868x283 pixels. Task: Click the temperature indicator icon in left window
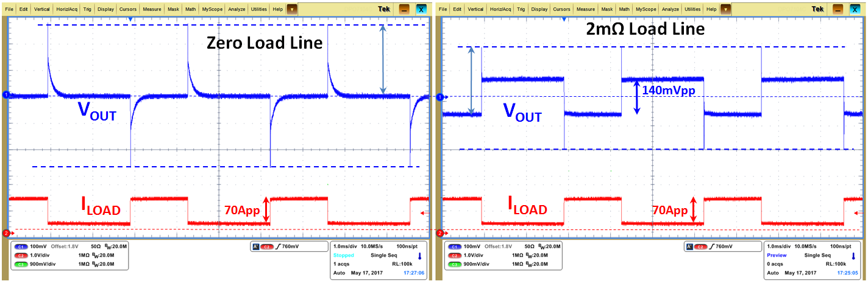tap(420, 256)
